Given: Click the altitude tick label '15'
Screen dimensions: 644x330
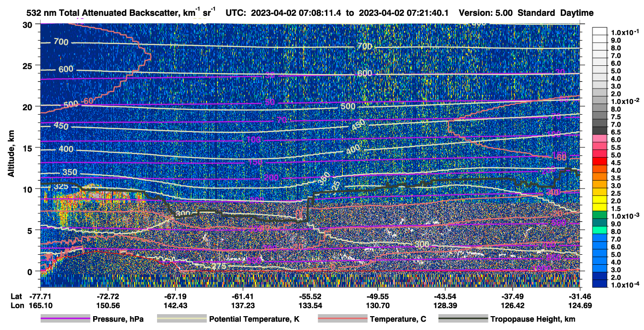Looking at the screenshot, I should pos(29,147).
